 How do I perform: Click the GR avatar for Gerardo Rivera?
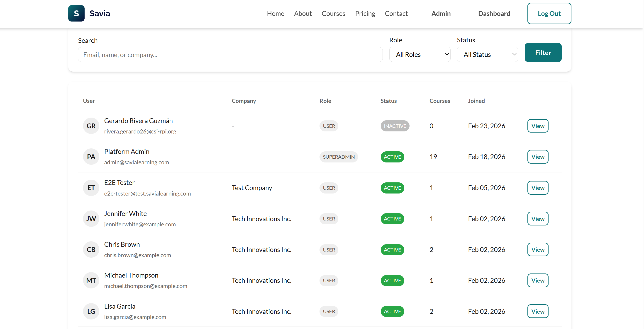(91, 126)
